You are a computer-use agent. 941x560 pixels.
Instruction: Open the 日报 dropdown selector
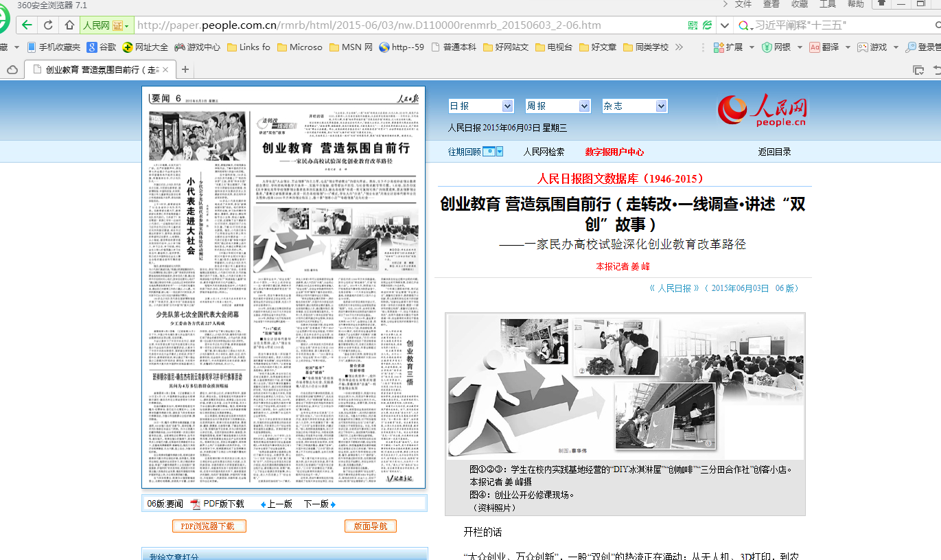click(x=480, y=106)
